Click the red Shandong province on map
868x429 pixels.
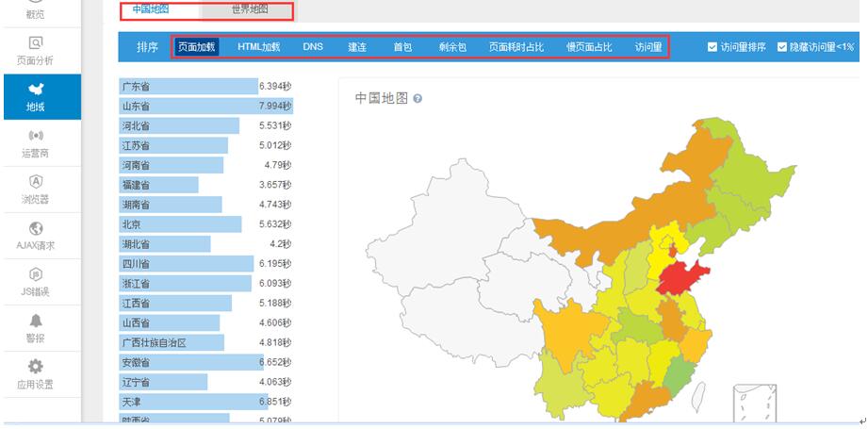tap(680, 278)
